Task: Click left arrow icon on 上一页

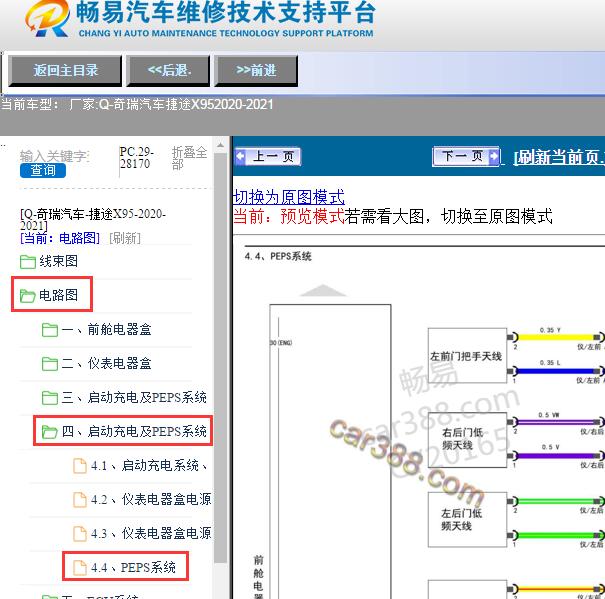Action: (240, 157)
